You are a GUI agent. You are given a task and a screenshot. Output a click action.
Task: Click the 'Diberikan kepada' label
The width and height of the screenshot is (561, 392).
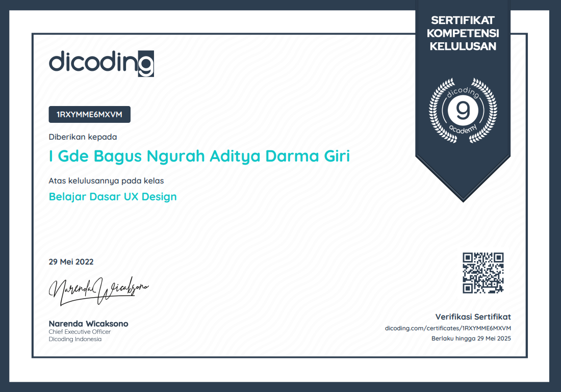pyautogui.click(x=83, y=137)
